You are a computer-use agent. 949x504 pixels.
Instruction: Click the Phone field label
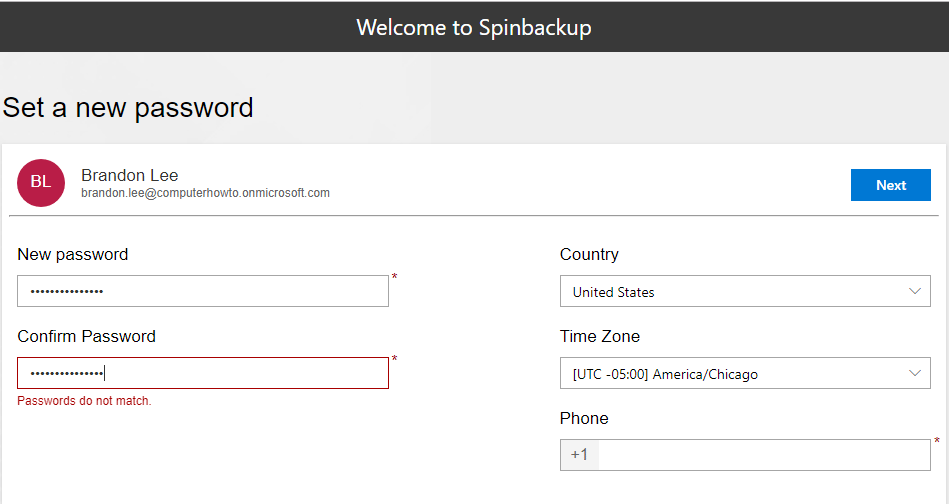pyautogui.click(x=584, y=418)
